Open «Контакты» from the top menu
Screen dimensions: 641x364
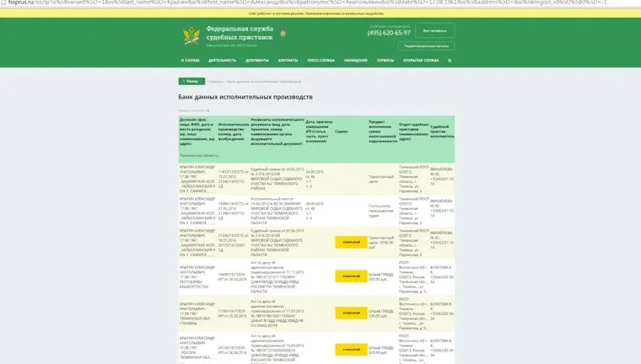288,61
